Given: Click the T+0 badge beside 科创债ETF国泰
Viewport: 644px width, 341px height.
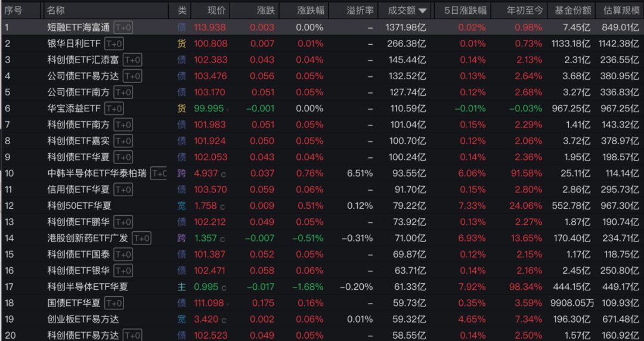Looking at the screenshot, I should (123, 255).
